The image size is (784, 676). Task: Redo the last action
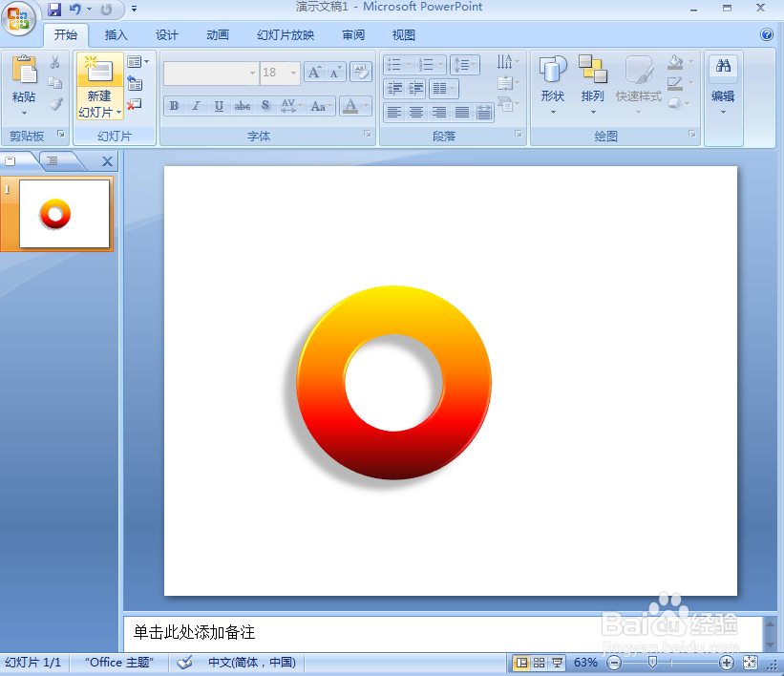[x=106, y=9]
